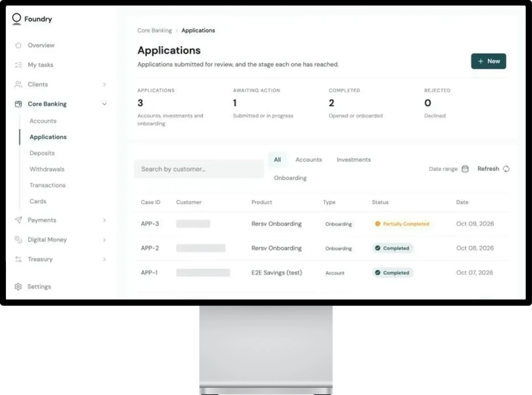
Task: Click the Overview home icon
Action: (x=18, y=45)
